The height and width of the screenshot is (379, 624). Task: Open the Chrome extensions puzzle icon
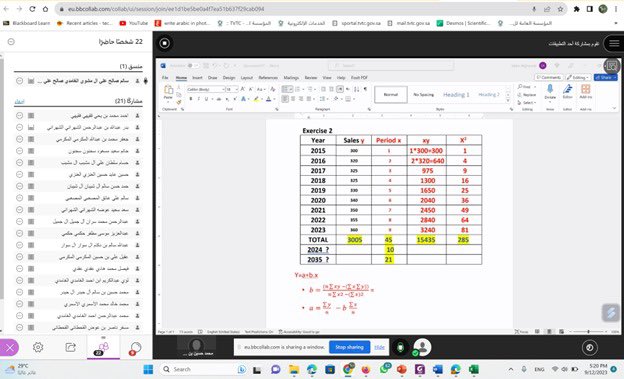pos(576,9)
